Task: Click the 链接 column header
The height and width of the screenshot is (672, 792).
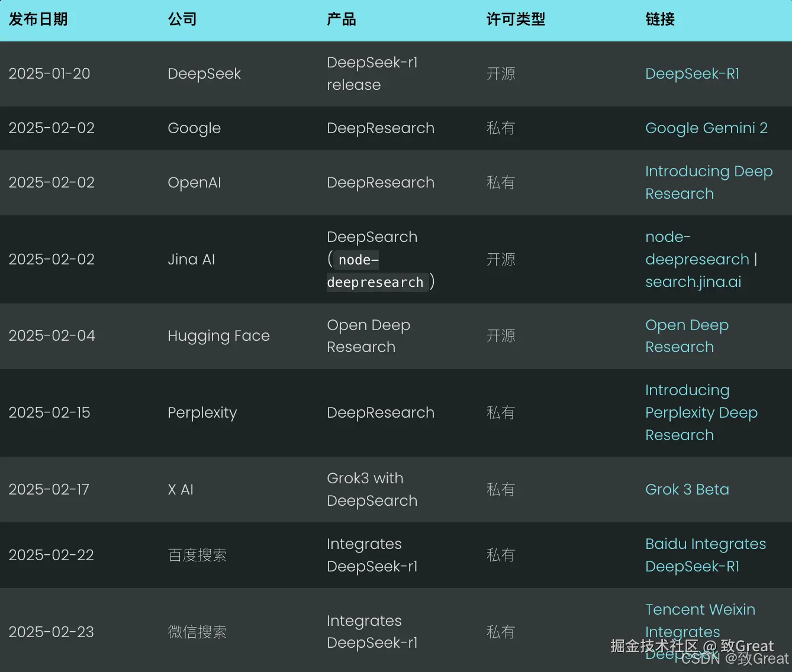Action: (x=660, y=20)
